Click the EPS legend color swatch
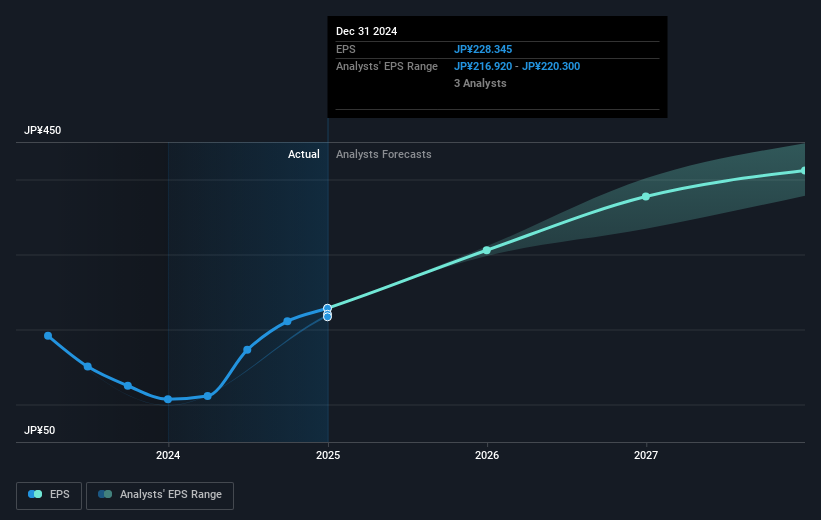821x520 pixels. coord(35,494)
